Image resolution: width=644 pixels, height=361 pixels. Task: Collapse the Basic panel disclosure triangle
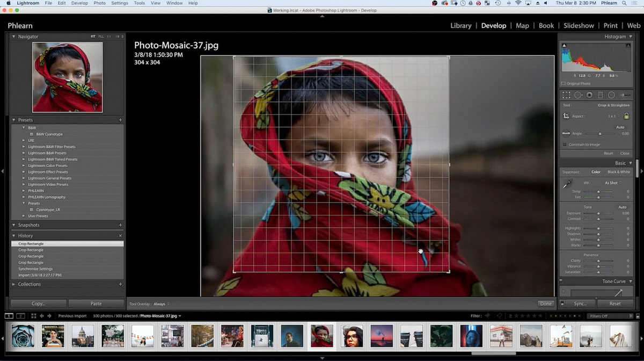(631, 163)
